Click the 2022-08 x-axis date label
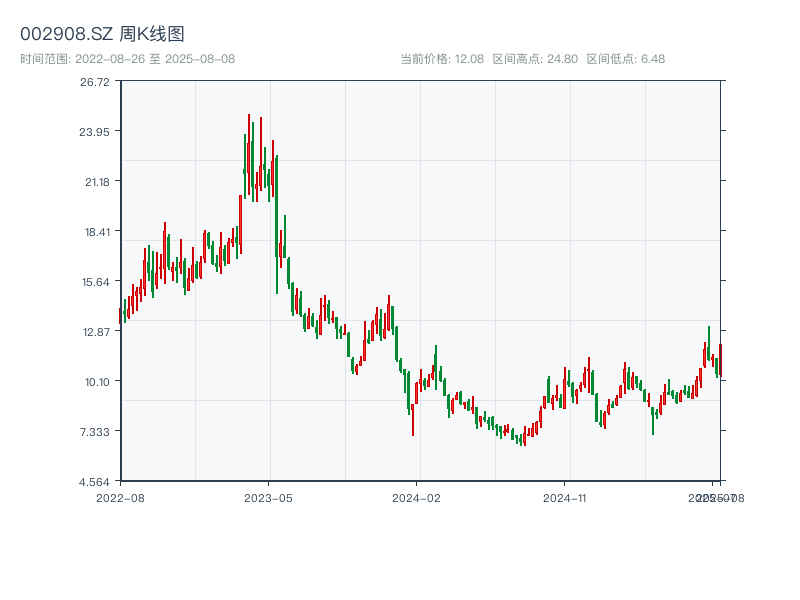Image resolution: width=800 pixels, height=600 pixels. coord(120,497)
